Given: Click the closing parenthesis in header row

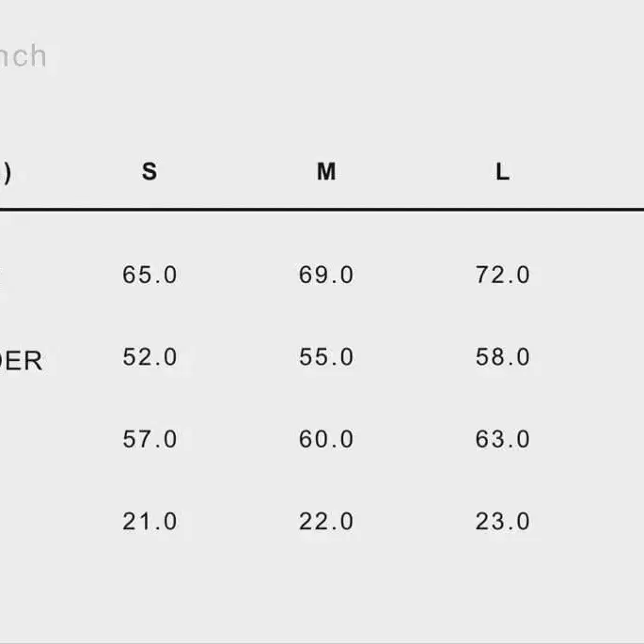Looking at the screenshot, I should pyautogui.click(x=6, y=173).
